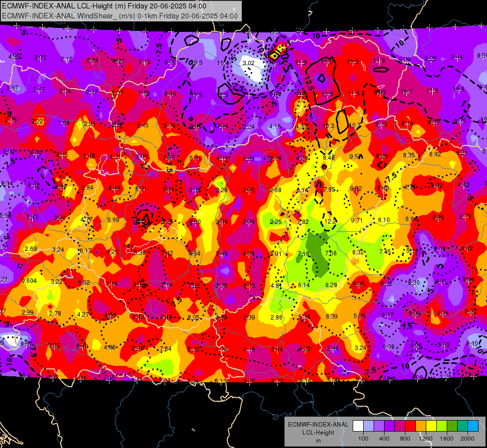Click the wind shear value 13.9
This screenshot has height=448, width=487.
(327, 94)
